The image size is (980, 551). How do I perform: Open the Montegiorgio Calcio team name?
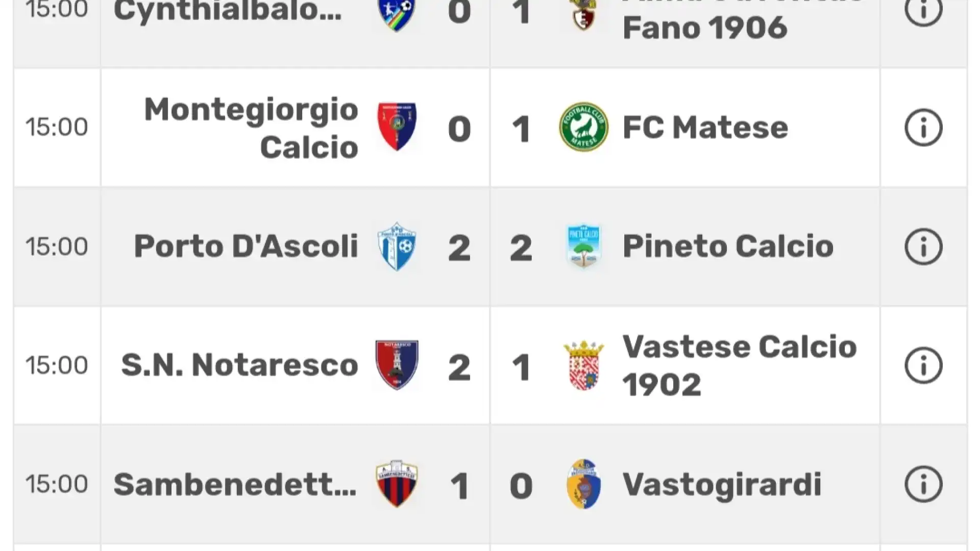[x=251, y=128]
